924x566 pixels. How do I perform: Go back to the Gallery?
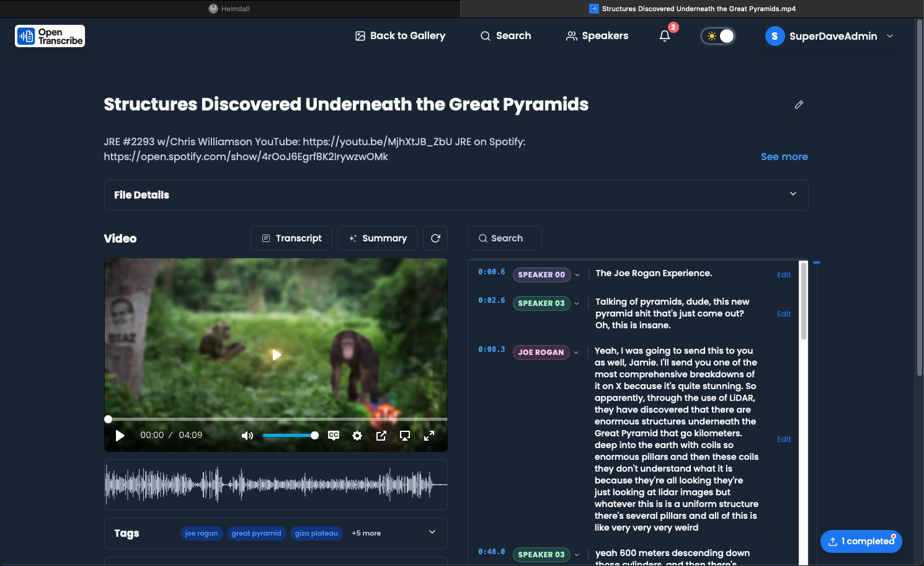pyautogui.click(x=400, y=36)
